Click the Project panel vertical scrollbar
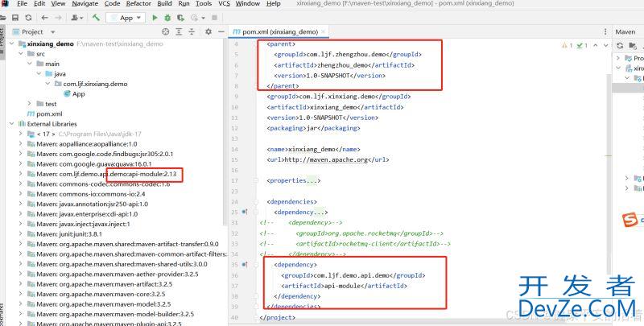The width and height of the screenshot is (644, 326). pyautogui.click(x=225, y=131)
